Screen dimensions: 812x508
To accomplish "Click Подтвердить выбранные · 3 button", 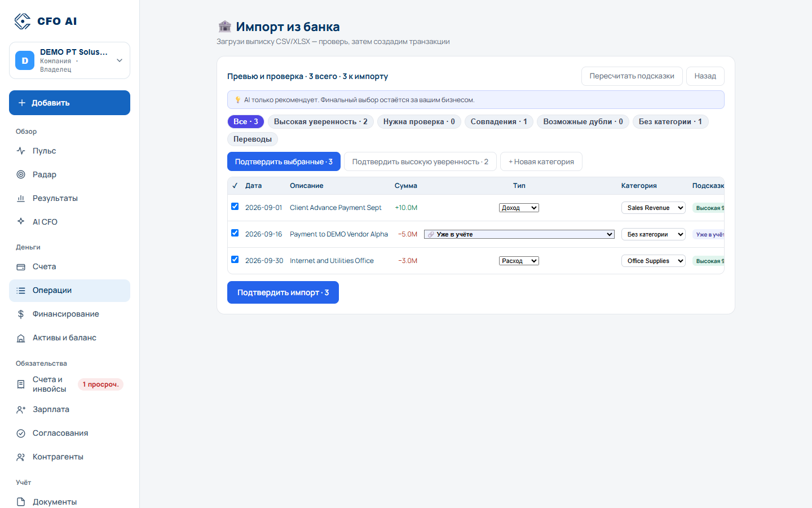I will (x=284, y=161).
